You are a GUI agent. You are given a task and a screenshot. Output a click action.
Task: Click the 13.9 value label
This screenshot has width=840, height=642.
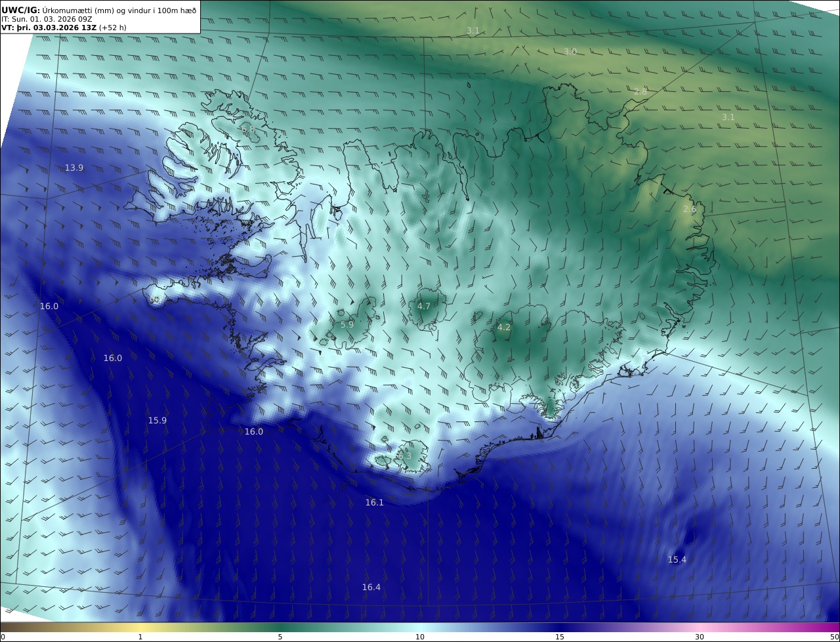tap(74, 168)
